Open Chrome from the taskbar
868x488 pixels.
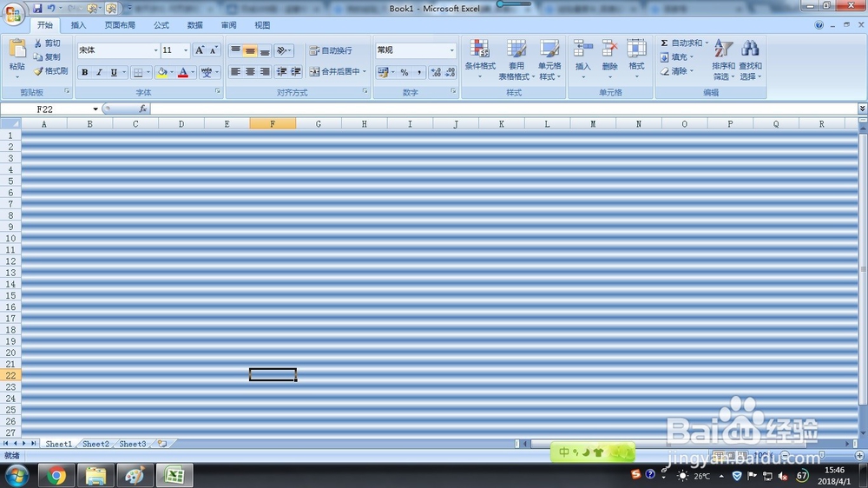[x=56, y=476]
